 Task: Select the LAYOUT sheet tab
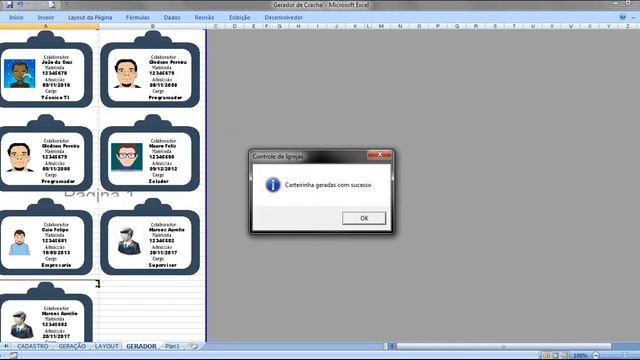click(106, 346)
